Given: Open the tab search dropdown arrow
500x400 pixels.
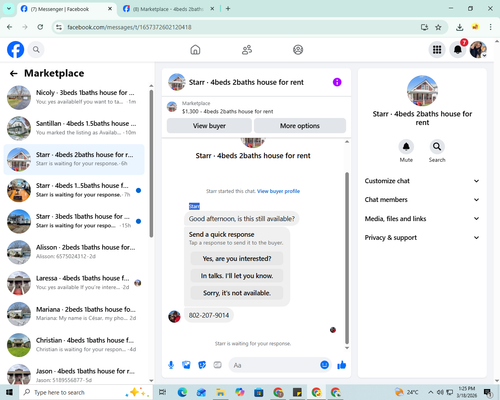Looking at the screenshot, I should click(x=9, y=9).
